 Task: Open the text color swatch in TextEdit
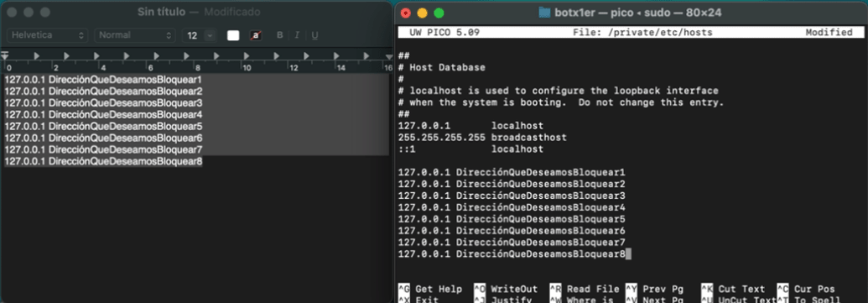[233, 35]
